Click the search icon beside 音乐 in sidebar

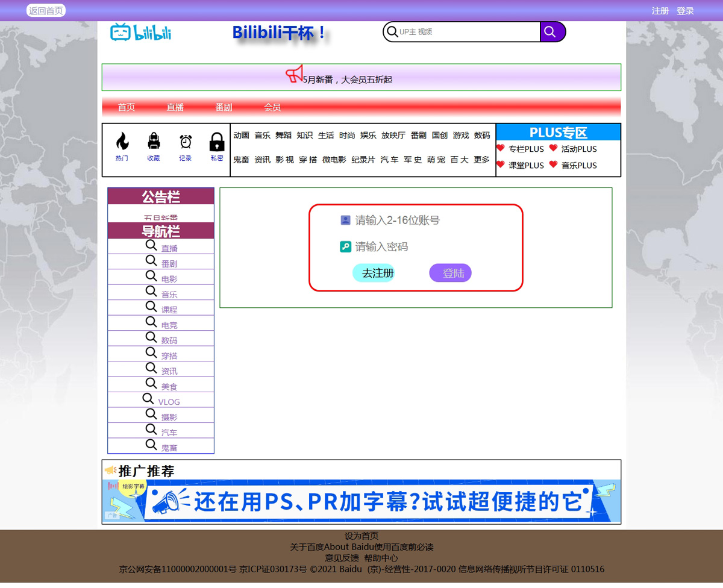(x=151, y=291)
